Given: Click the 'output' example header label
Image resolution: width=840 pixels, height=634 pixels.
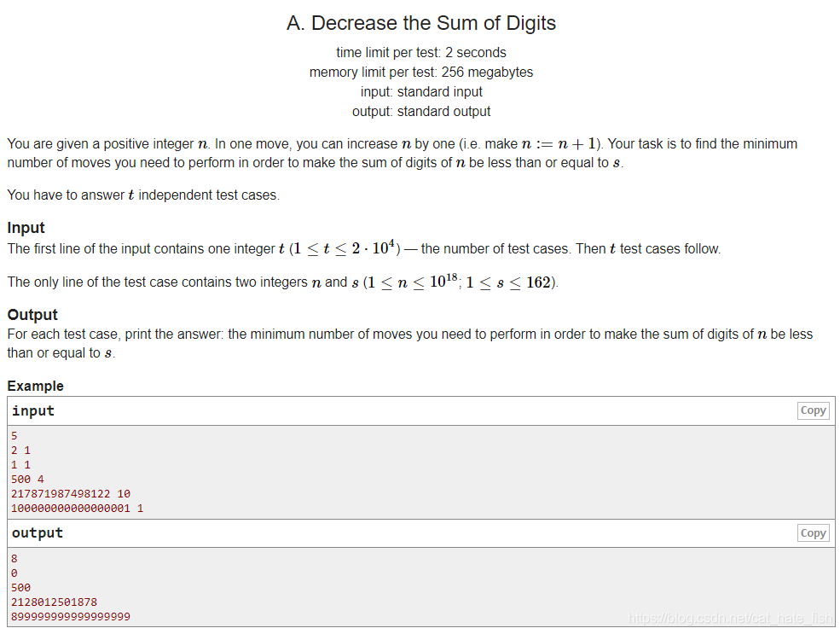Looking at the screenshot, I should (38, 533).
